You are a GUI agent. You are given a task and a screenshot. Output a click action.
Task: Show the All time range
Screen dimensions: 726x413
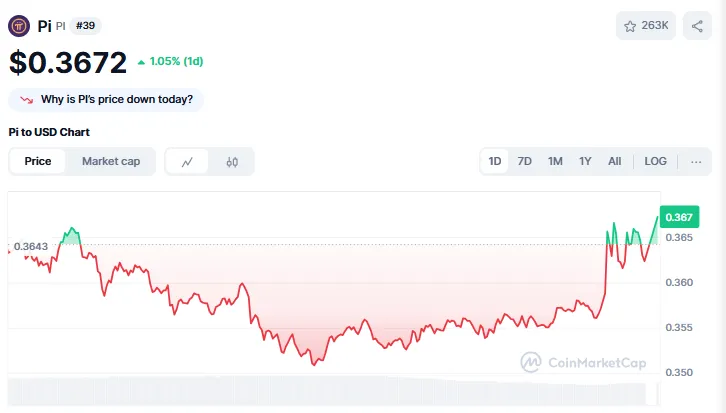pos(614,161)
